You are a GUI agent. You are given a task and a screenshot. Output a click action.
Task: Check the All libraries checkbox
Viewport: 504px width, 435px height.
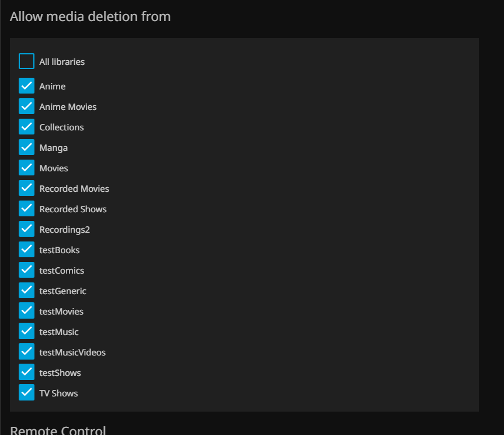(26, 61)
